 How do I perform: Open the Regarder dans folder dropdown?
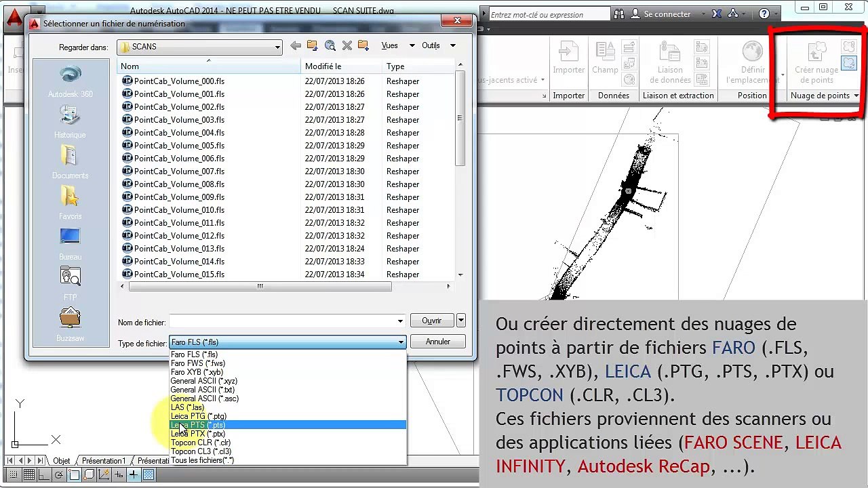click(x=277, y=47)
